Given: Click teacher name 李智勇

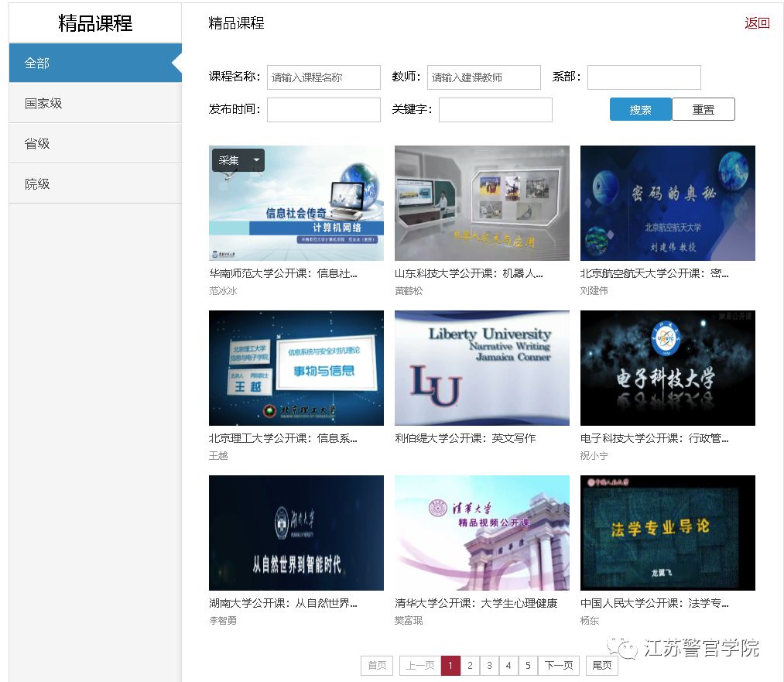Looking at the screenshot, I should 223,621.
